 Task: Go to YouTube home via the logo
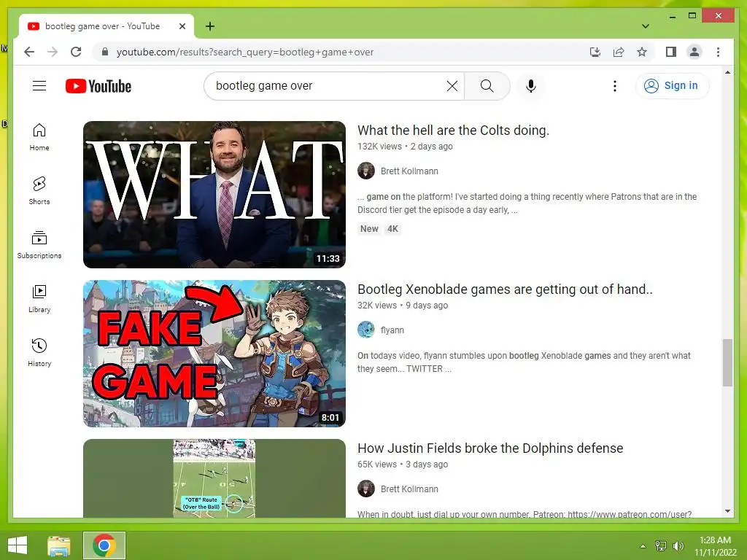pos(98,86)
